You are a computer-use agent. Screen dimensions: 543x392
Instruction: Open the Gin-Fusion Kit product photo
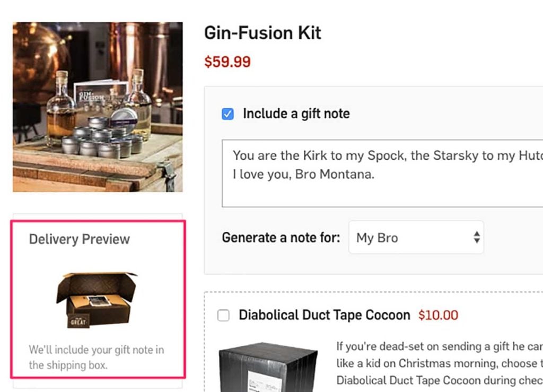pyautogui.click(x=98, y=107)
